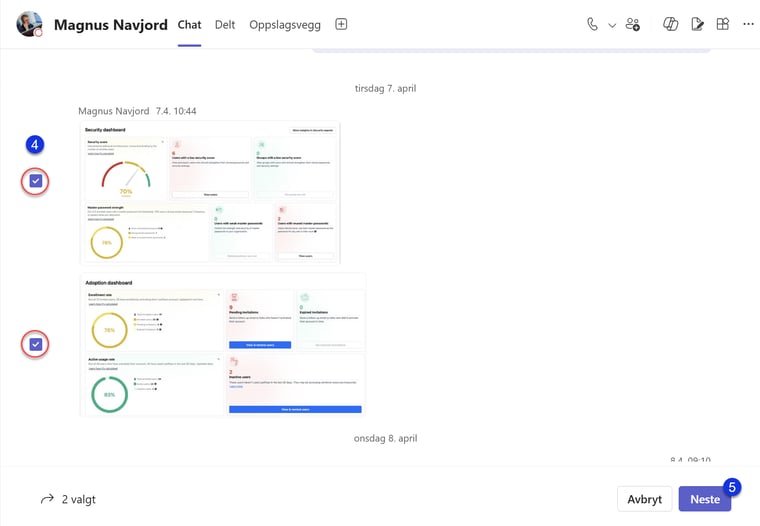Open the apps grid icon in header
The height and width of the screenshot is (526, 760).
point(723,24)
